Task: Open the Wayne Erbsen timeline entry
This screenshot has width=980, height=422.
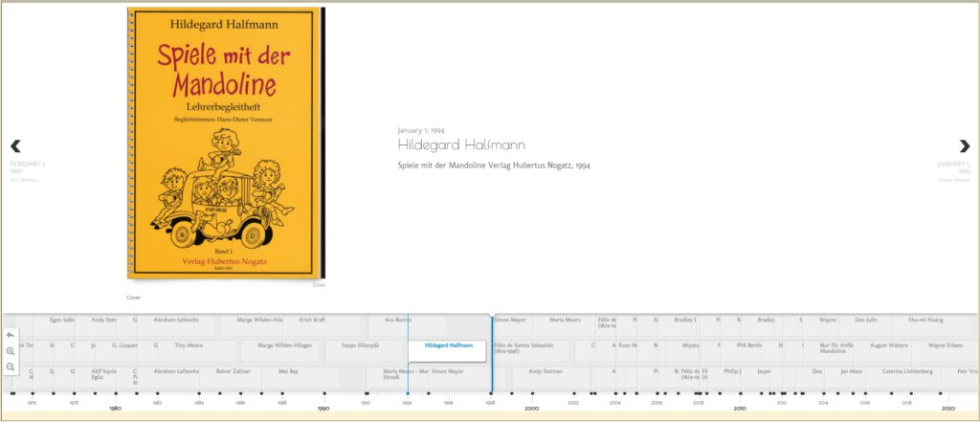Action: click(946, 345)
